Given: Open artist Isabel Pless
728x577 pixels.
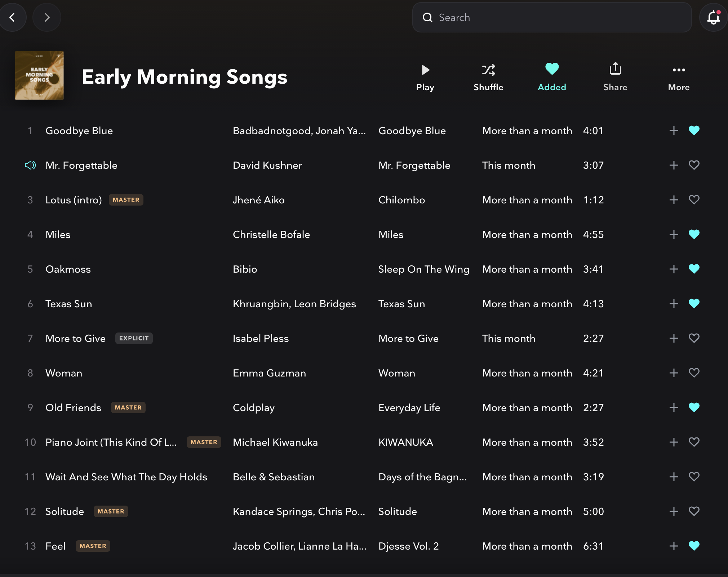Looking at the screenshot, I should pos(261,338).
